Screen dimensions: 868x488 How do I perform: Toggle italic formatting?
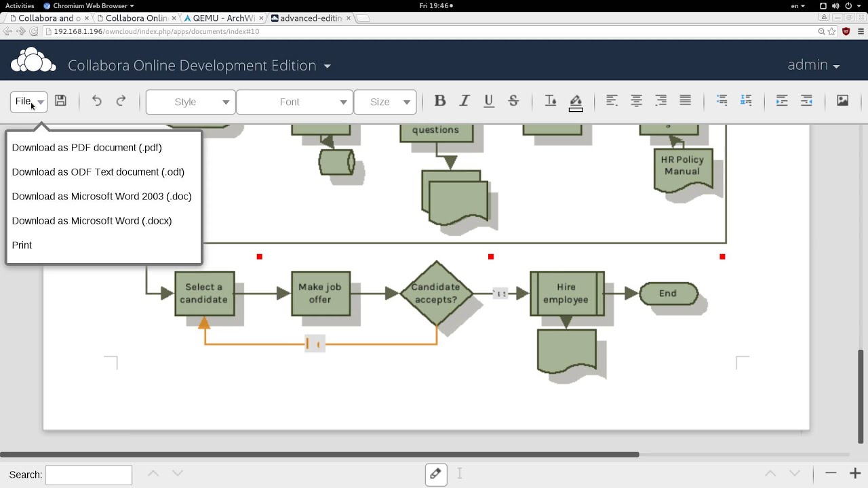pos(465,101)
